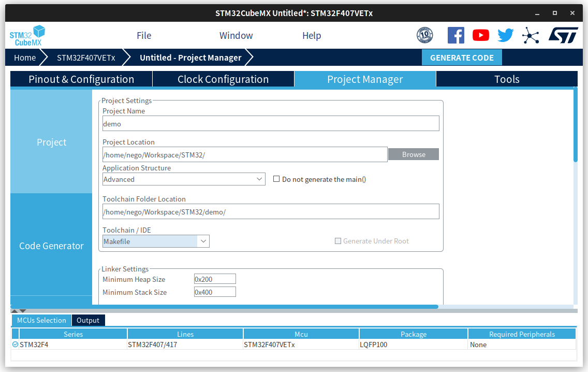Go to Home breadcrumb
This screenshot has height=372, width=588.
coord(25,58)
